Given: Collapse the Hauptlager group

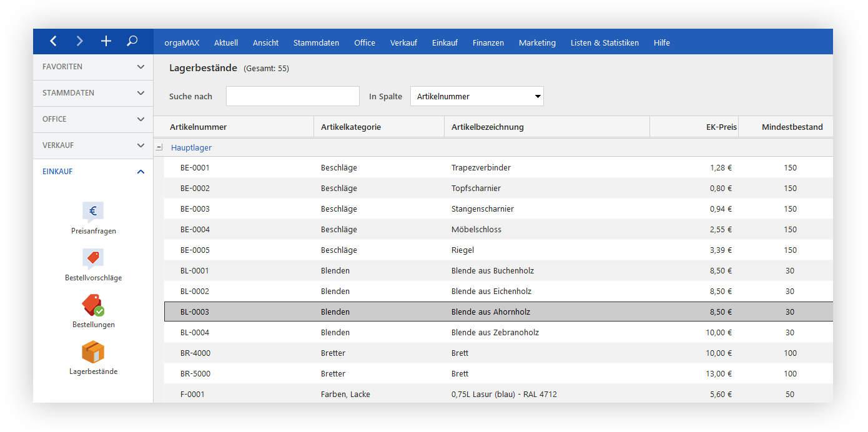Looking at the screenshot, I should pos(159,148).
